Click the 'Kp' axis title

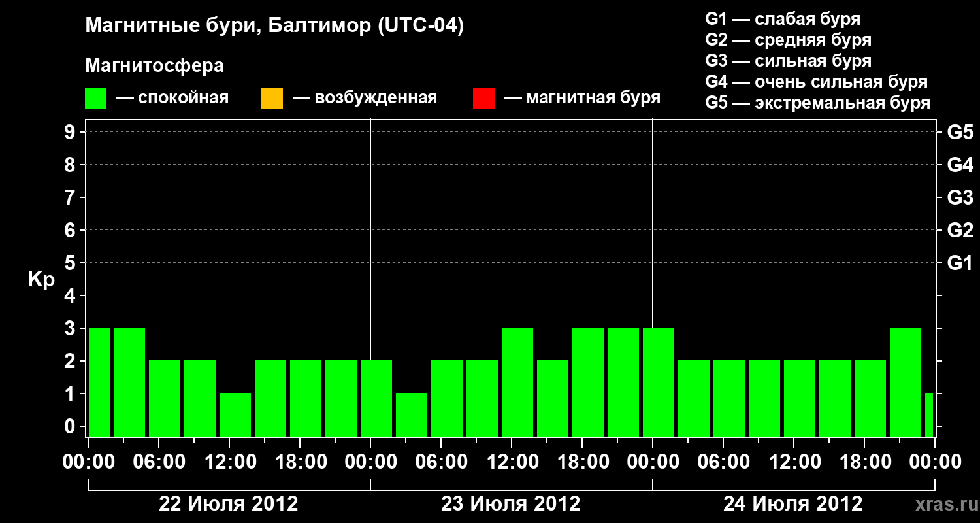(x=41, y=280)
